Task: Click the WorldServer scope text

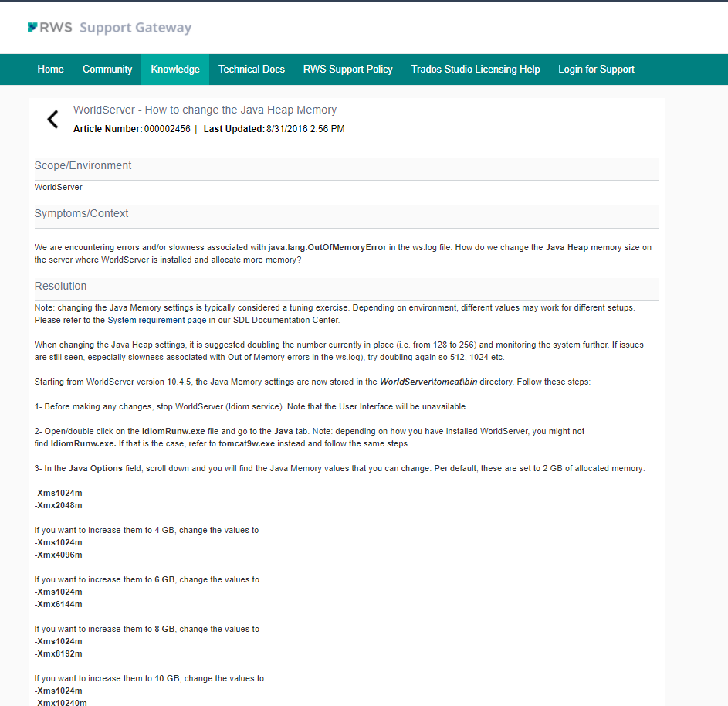Action: pyautogui.click(x=58, y=187)
